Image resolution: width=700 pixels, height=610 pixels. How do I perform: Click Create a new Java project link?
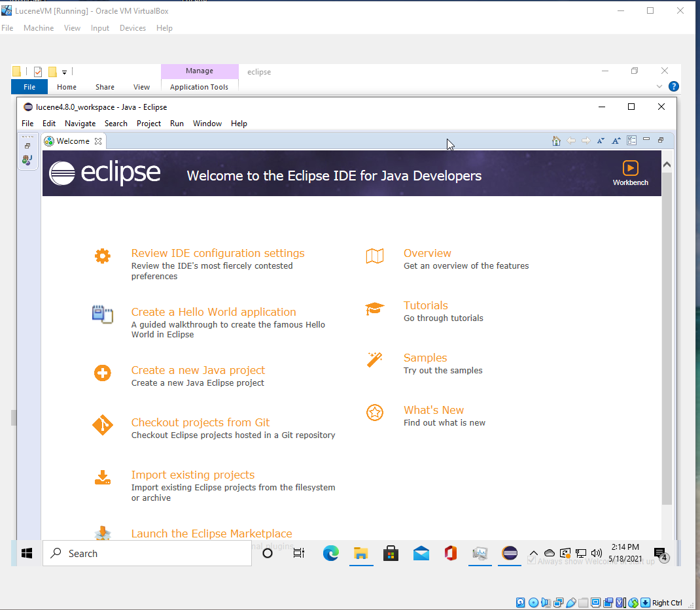point(198,370)
